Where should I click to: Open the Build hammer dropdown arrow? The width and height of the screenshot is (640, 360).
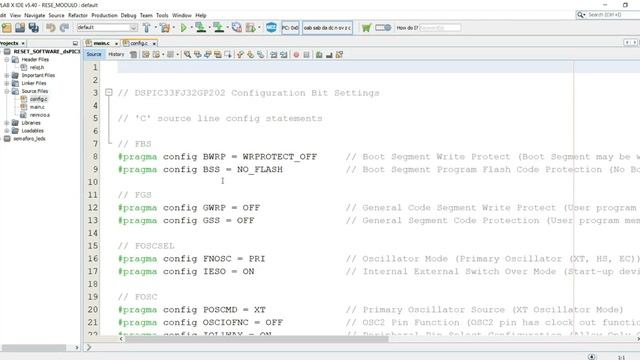click(156, 28)
